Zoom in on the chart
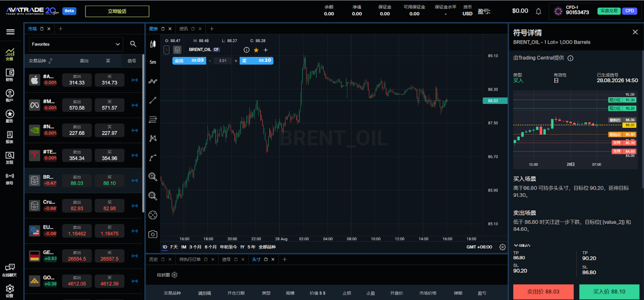This screenshot has width=644, height=300. point(153,177)
